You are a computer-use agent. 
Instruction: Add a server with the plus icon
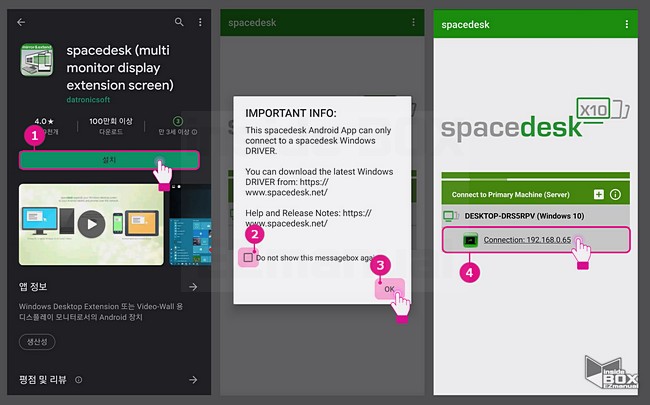[x=599, y=194]
